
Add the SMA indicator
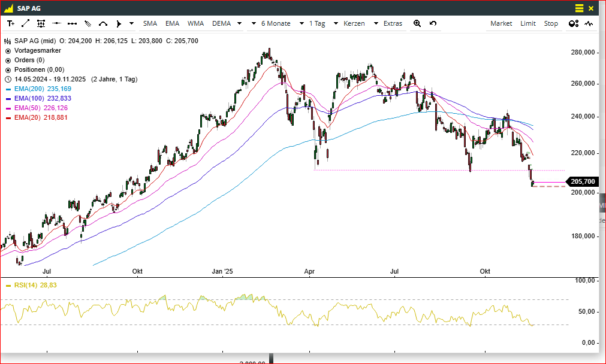coord(150,23)
